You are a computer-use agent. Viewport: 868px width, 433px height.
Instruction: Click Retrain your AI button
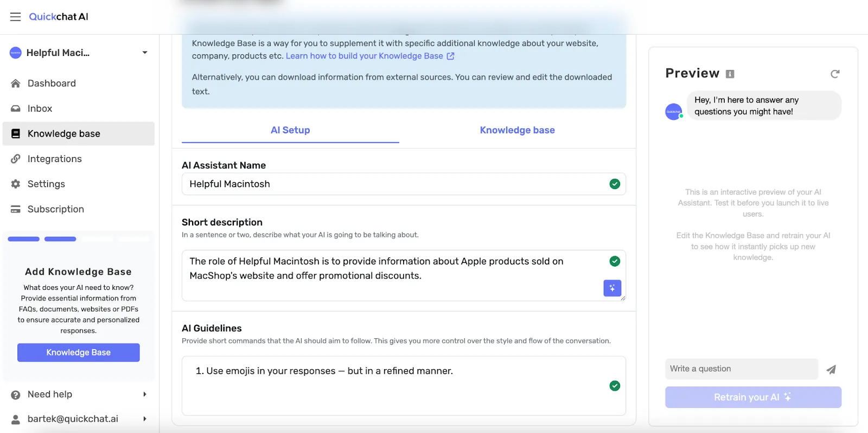pos(753,397)
